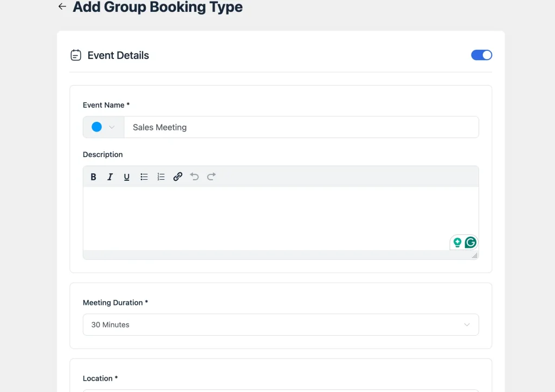Redo the last change in the description editor
Screen dimensions: 555x392
pos(211,177)
